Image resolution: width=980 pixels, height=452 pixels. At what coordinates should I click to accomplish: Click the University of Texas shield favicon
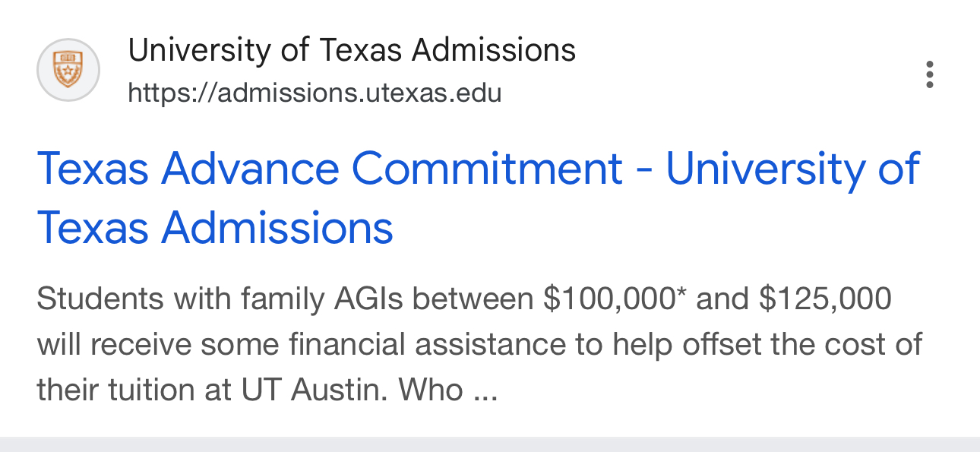coord(68,70)
